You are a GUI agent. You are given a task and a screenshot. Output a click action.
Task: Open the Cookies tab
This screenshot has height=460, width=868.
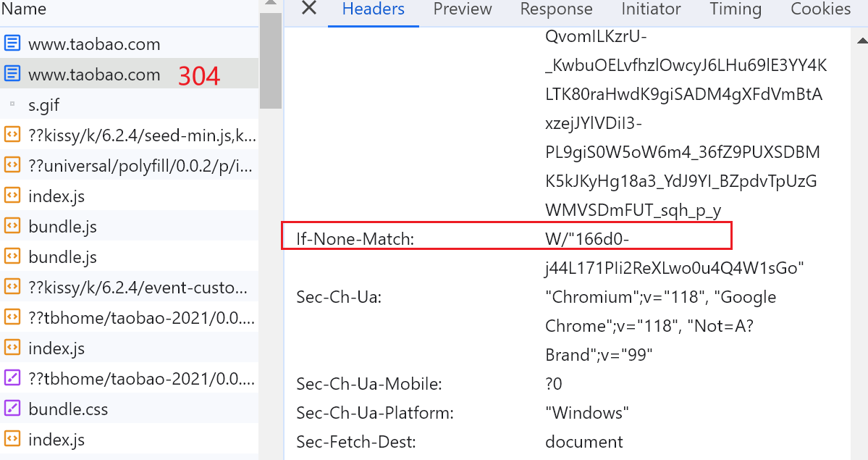(x=820, y=9)
